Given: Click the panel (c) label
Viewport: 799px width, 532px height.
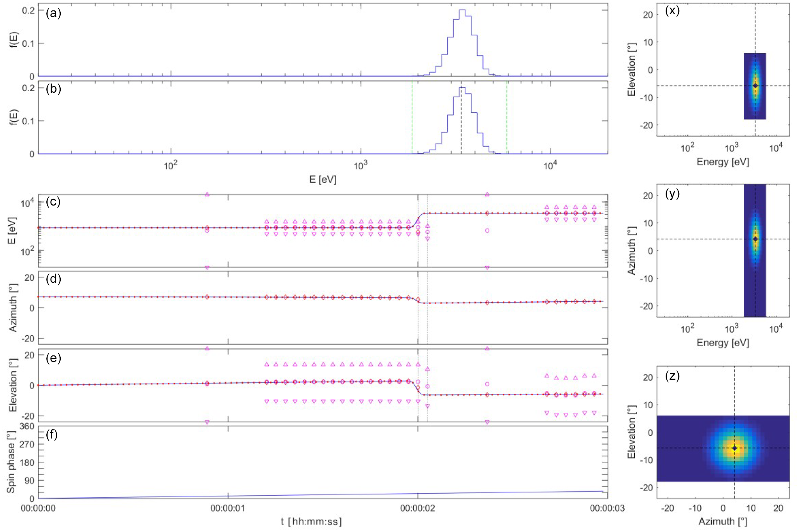Looking at the screenshot, I should [x=53, y=202].
